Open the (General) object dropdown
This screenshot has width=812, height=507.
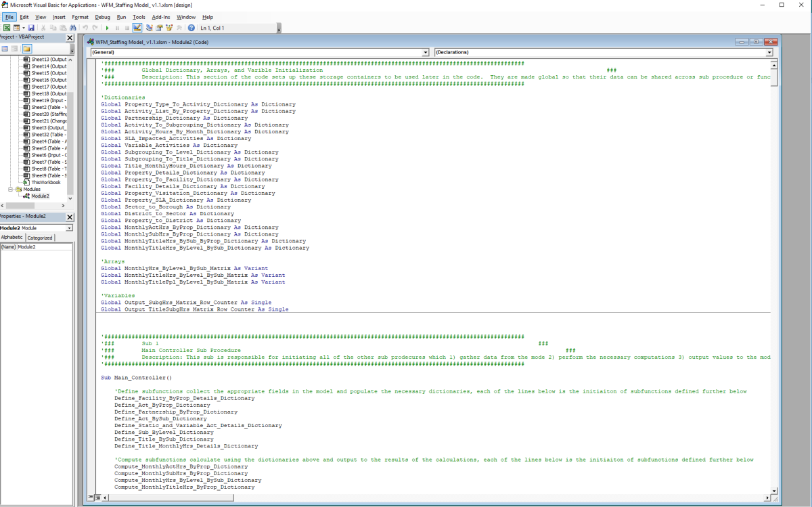click(426, 52)
